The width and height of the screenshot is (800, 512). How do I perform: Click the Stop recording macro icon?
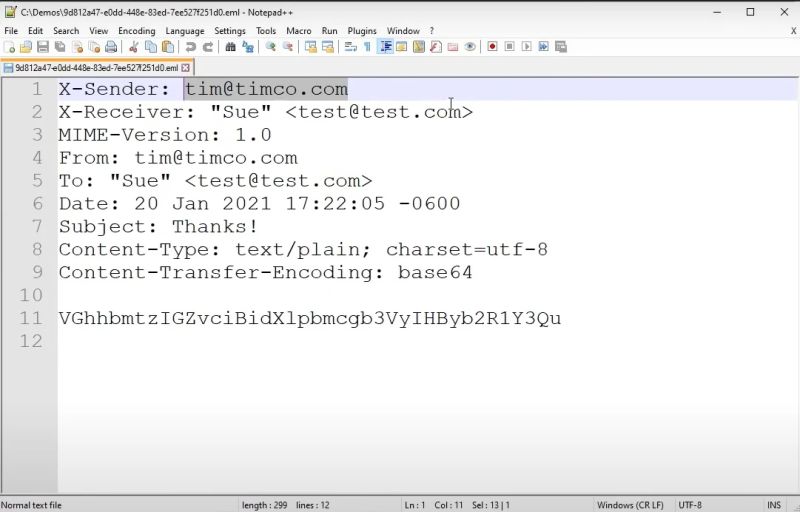click(x=509, y=47)
